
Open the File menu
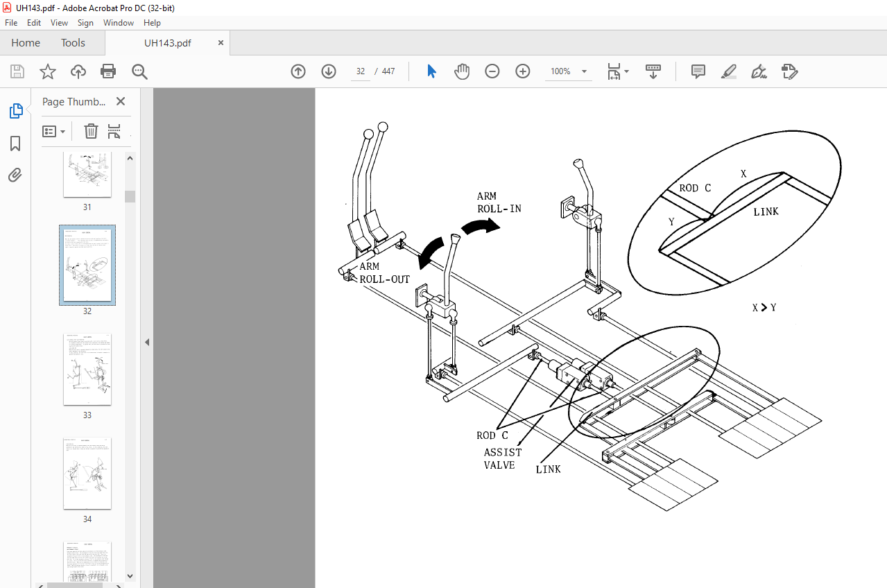pyautogui.click(x=11, y=23)
